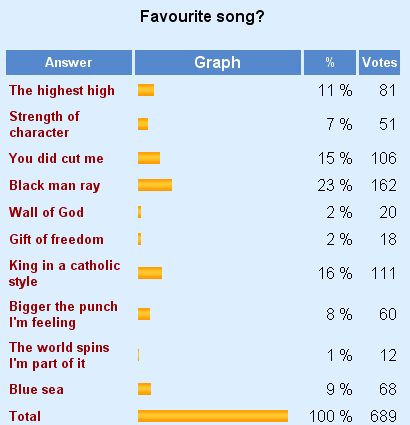Viewport: 410px width, 425px height.
Task: Click the Total row label
Action: (25, 416)
